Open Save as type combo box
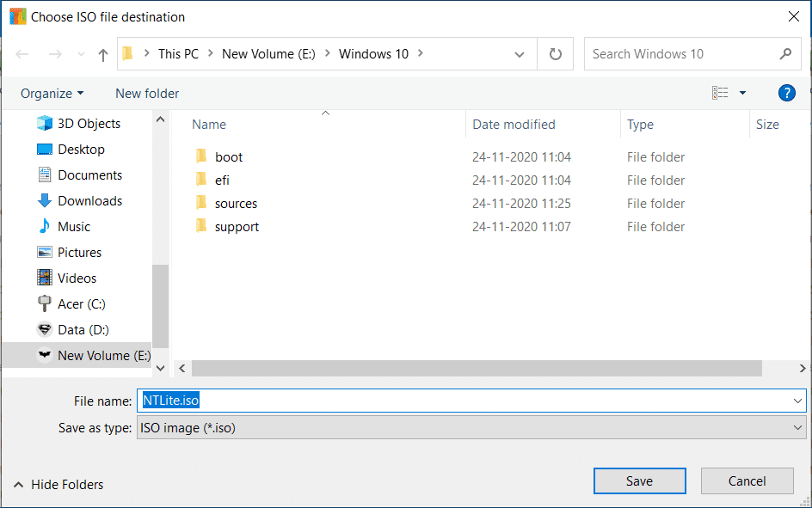Viewport: 812px width, 508px height. (471, 428)
